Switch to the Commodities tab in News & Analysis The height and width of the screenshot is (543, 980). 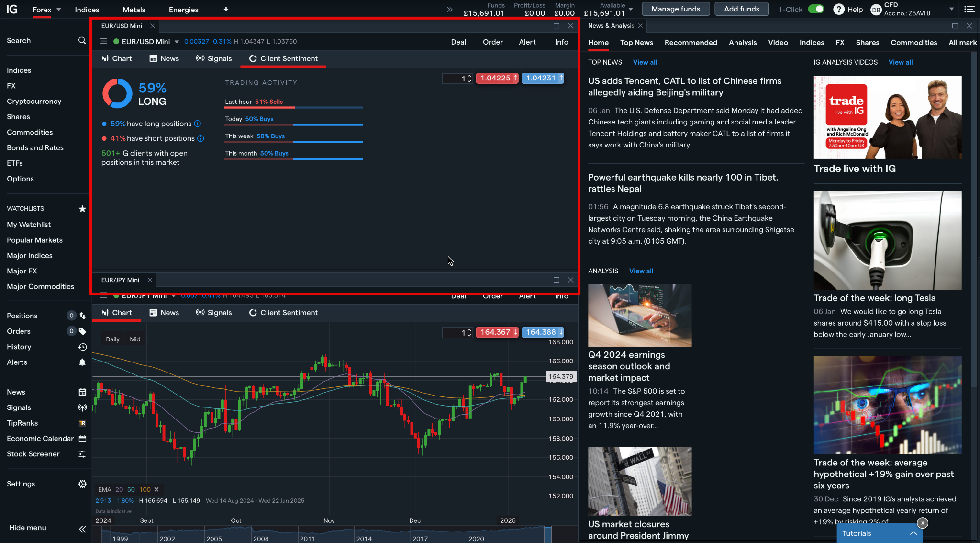click(913, 43)
